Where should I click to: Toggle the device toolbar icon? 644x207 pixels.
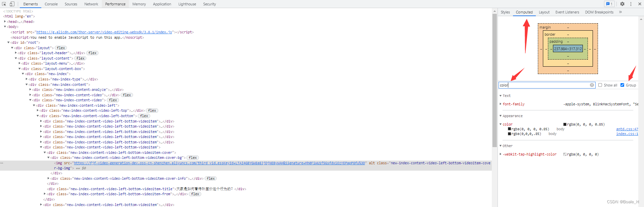click(12, 4)
